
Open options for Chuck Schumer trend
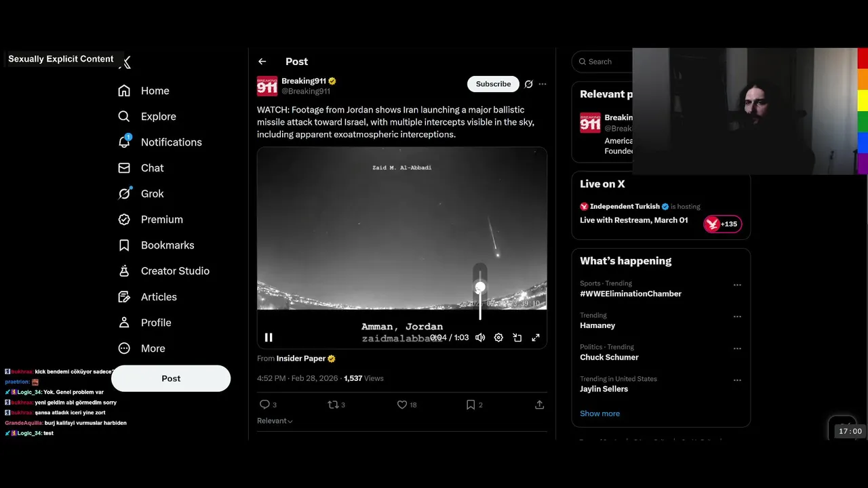point(737,348)
